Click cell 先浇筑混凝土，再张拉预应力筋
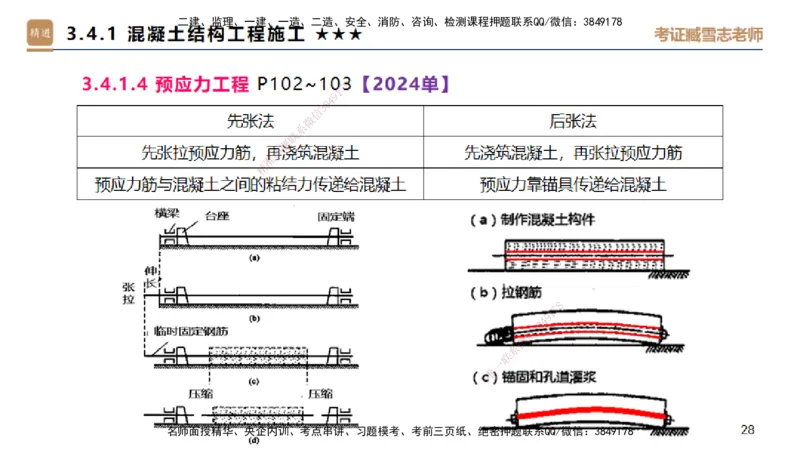This screenshot has width=800, height=450. coord(573,153)
